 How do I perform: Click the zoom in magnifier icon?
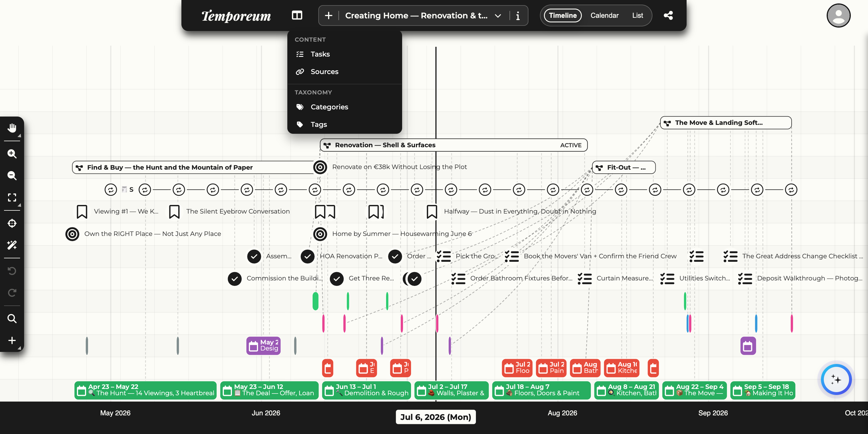pos(12,154)
